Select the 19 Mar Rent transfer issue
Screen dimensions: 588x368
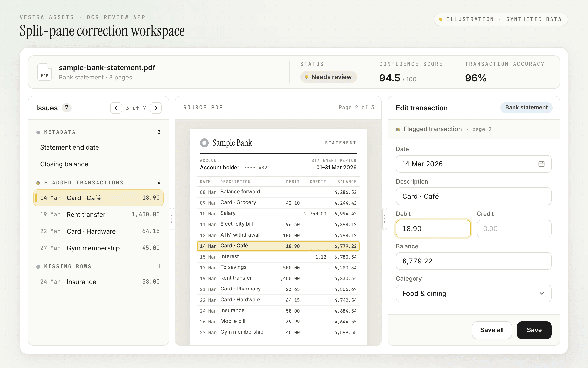click(98, 215)
